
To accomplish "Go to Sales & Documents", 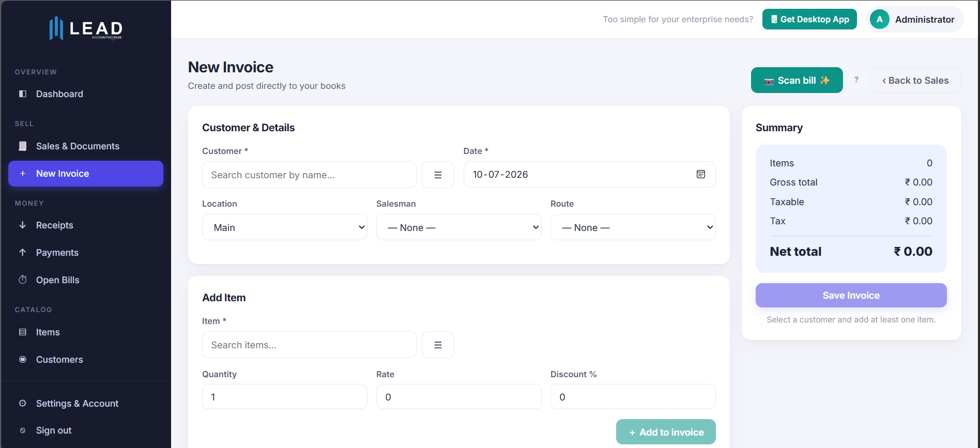I will click(x=86, y=146).
